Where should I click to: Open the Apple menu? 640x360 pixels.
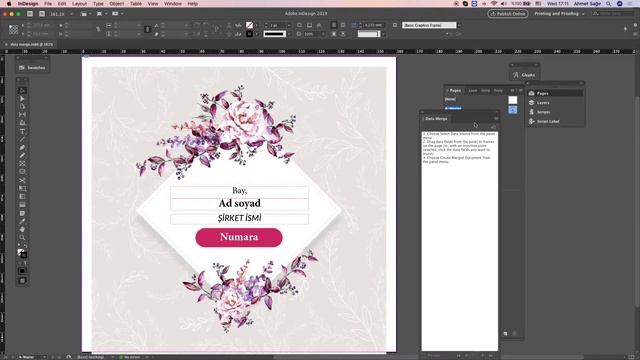click(x=9, y=4)
